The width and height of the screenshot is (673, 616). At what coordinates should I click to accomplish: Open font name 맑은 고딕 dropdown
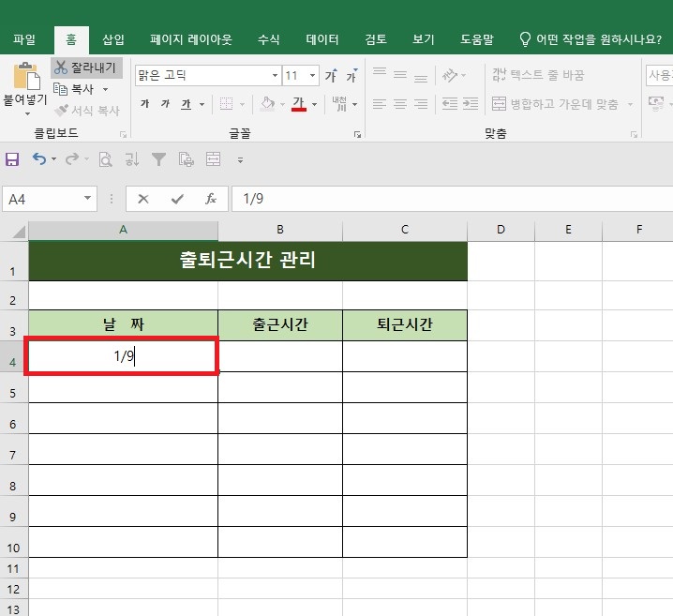[x=275, y=76]
